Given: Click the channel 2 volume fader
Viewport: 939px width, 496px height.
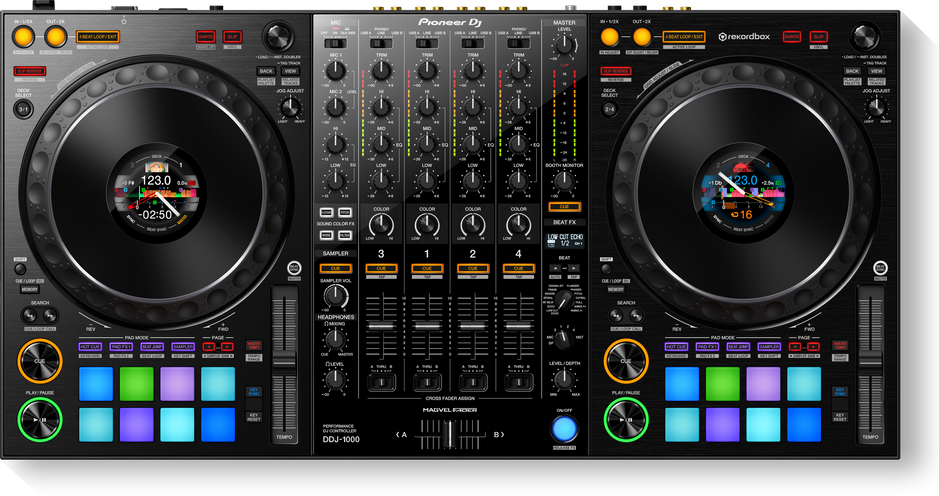Looking at the screenshot, I should tap(472, 325).
